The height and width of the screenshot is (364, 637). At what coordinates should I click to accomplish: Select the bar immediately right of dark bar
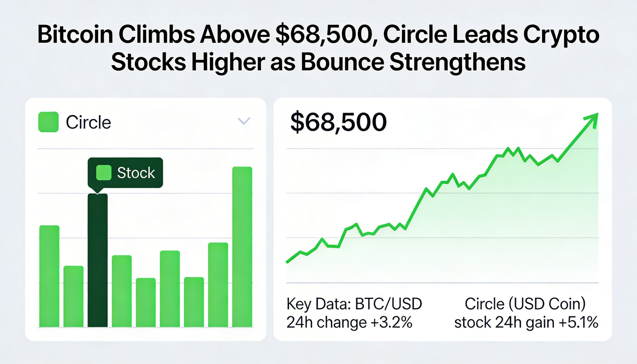(122, 291)
